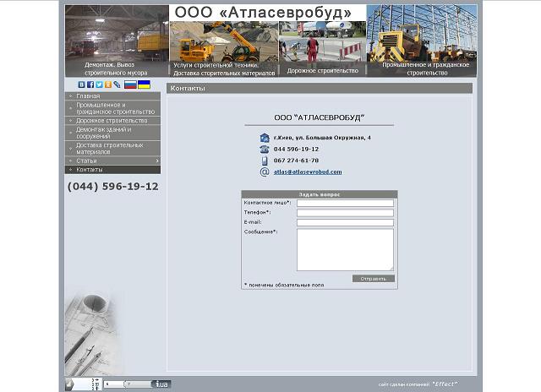Open Промышленное и гражданское строительство menu item

point(112,108)
